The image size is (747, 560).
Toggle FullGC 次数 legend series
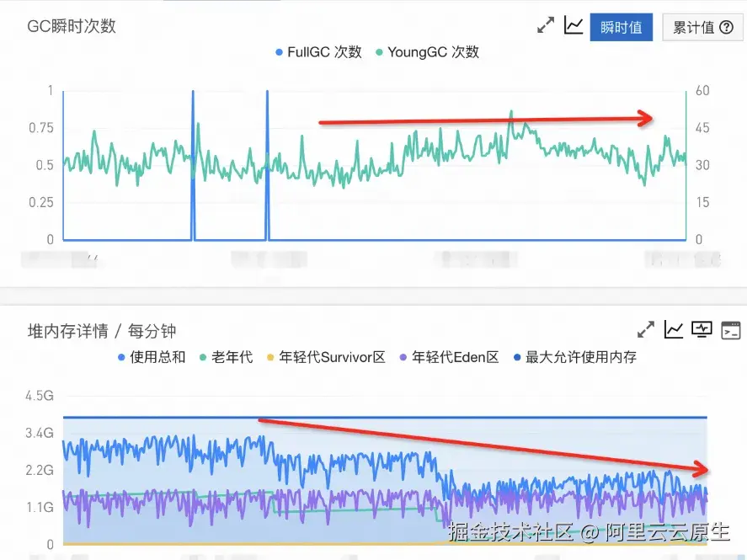pos(318,52)
